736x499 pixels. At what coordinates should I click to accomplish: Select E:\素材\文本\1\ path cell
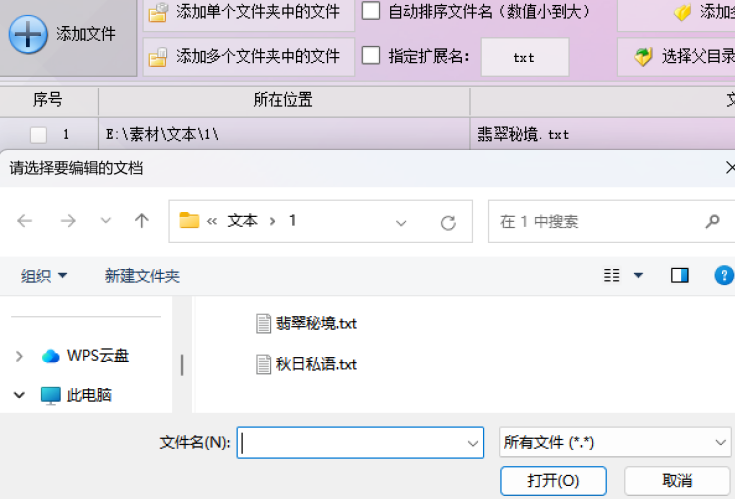[284, 135]
